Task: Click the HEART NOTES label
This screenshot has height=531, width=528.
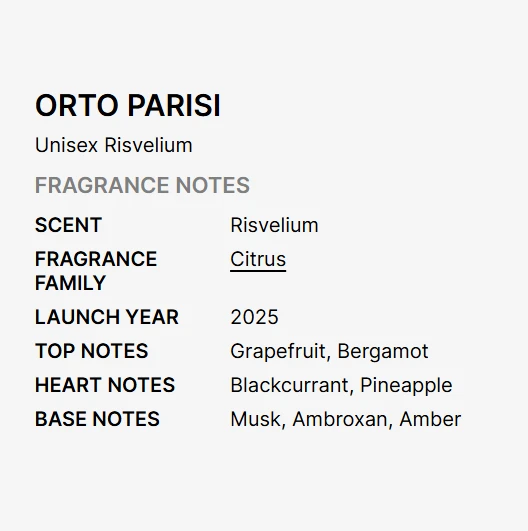Action: (x=105, y=385)
